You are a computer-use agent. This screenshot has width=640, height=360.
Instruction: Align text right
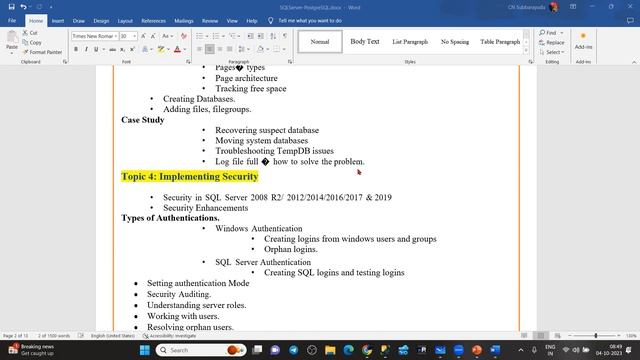pos(220,49)
